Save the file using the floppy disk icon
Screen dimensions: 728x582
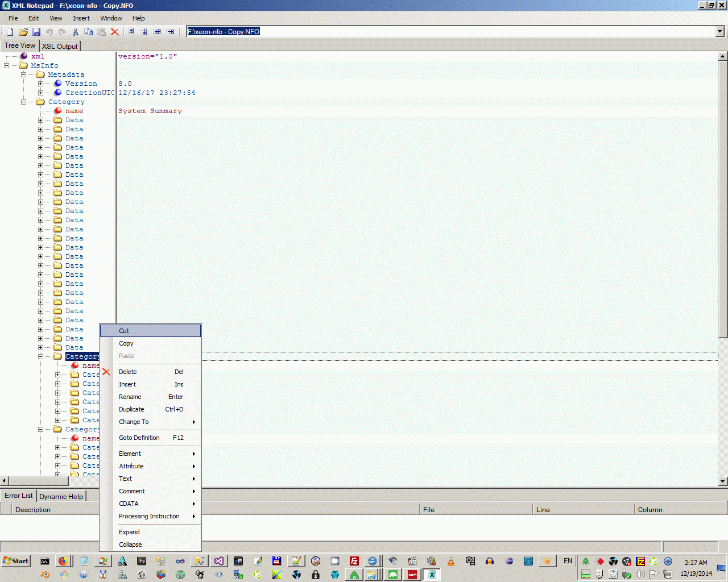pos(36,32)
